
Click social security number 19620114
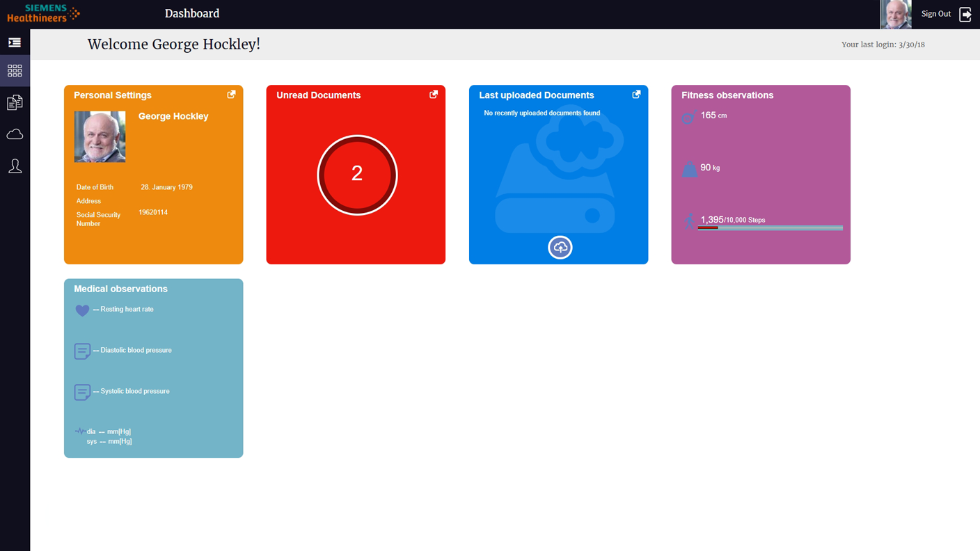(x=153, y=212)
